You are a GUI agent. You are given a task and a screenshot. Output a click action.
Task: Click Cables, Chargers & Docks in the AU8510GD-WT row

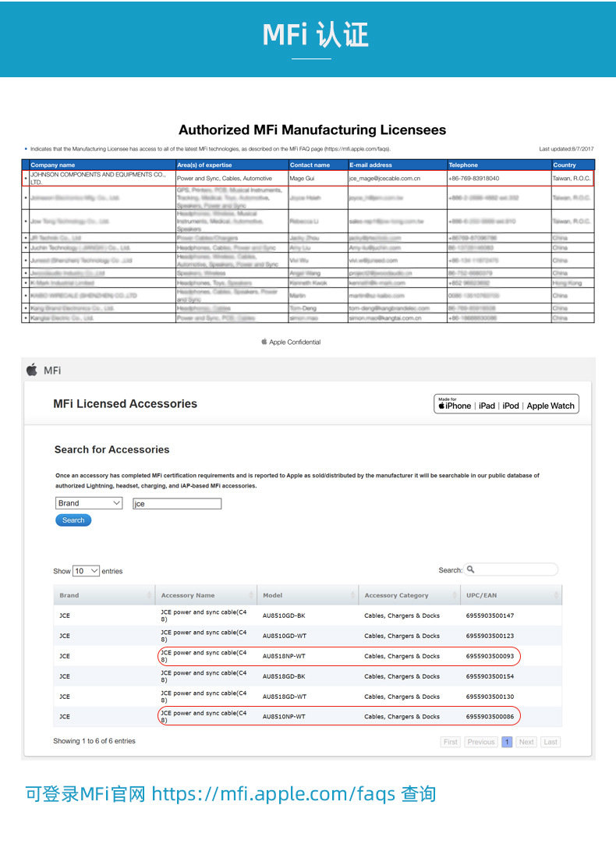(x=402, y=636)
